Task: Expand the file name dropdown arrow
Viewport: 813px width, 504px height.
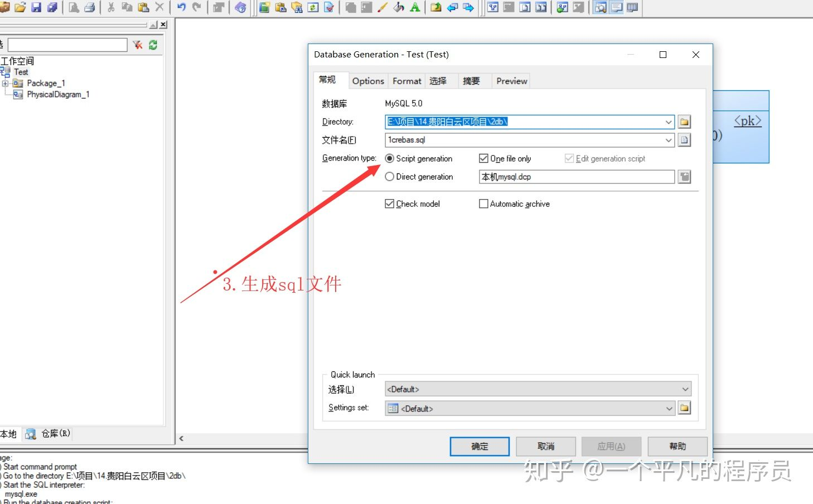Action: (669, 140)
